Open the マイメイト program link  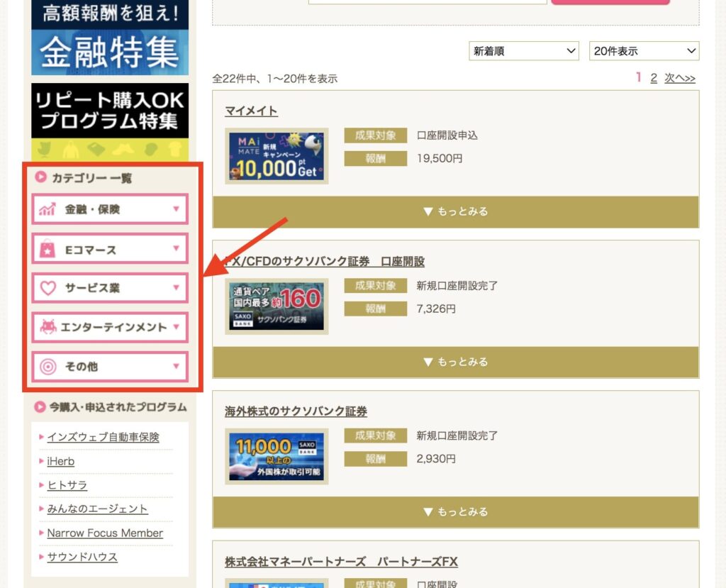(x=252, y=111)
